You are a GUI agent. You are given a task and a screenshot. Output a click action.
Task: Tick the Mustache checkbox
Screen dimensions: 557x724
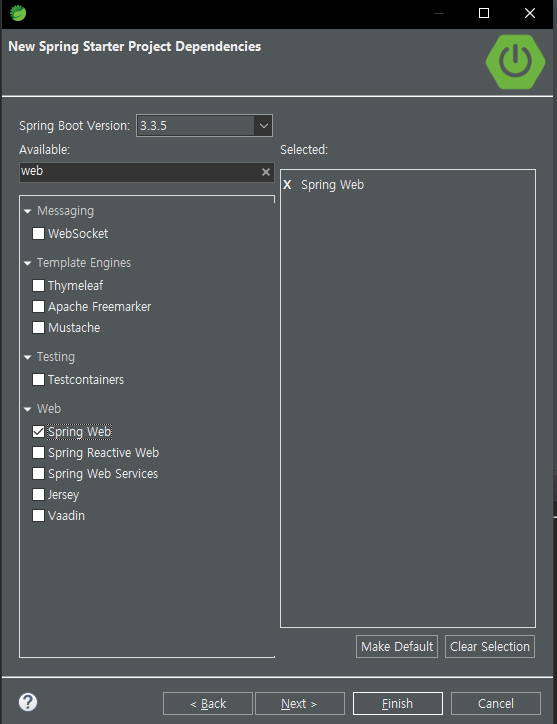pyautogui.click(x=38, y=327)
